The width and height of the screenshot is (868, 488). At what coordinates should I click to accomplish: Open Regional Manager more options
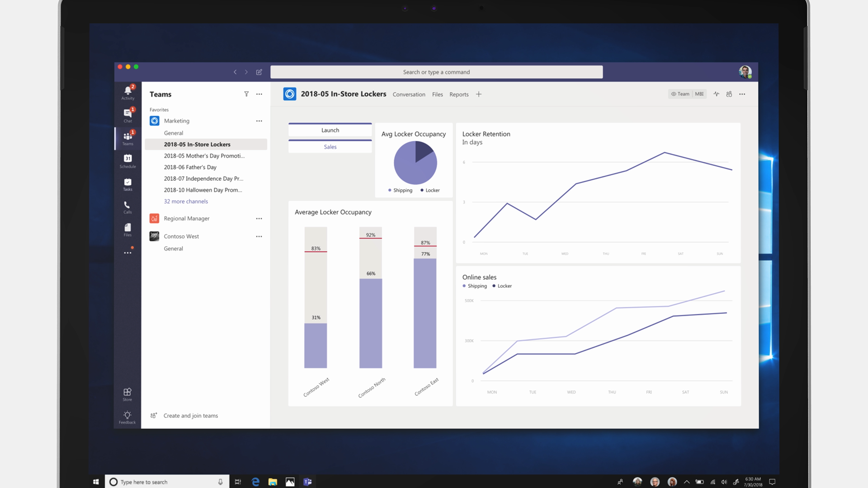[x=259, y=218]
